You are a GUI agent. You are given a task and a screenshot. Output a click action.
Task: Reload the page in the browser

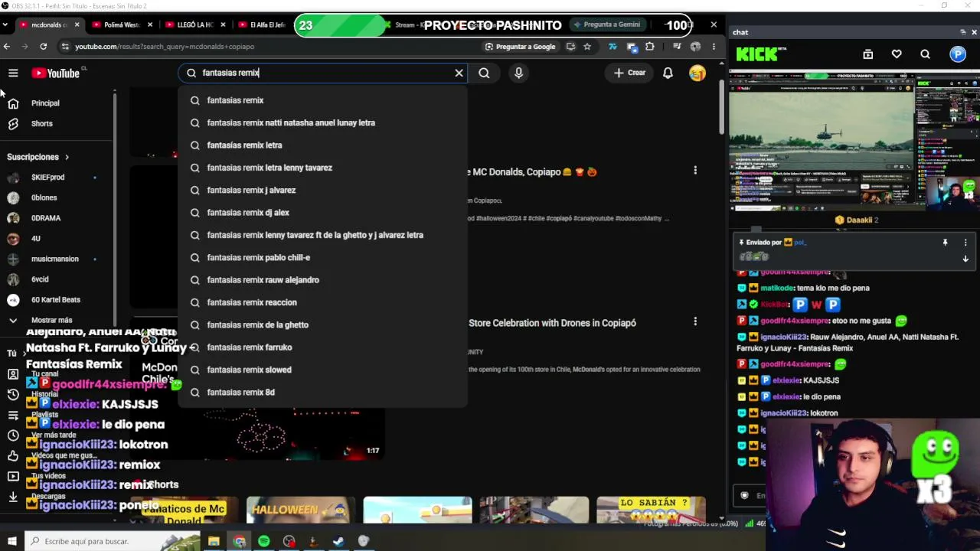43,47
